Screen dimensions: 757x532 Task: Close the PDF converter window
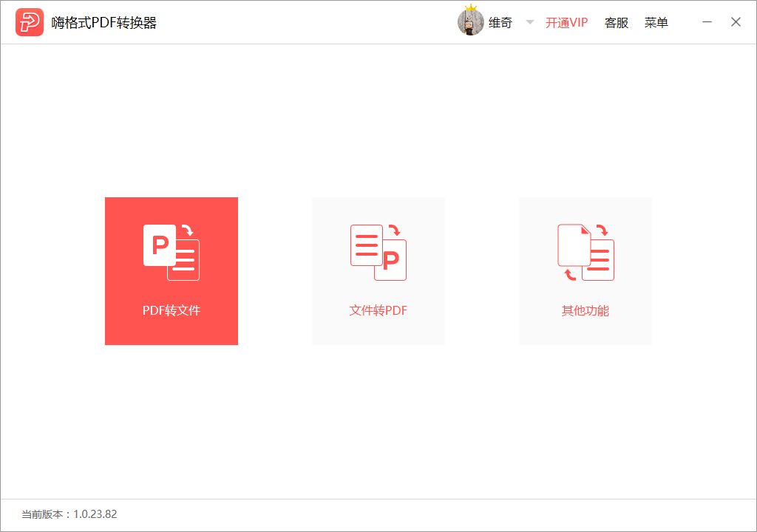736,22
